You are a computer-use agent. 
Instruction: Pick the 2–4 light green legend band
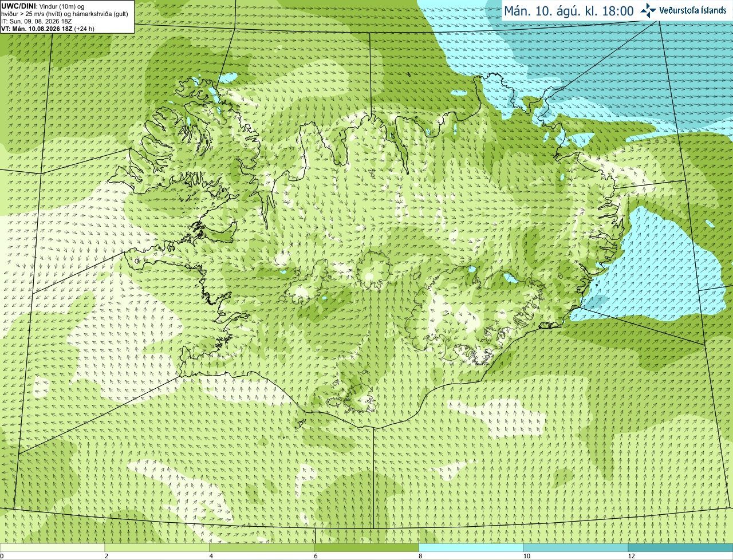click(157, 548)
